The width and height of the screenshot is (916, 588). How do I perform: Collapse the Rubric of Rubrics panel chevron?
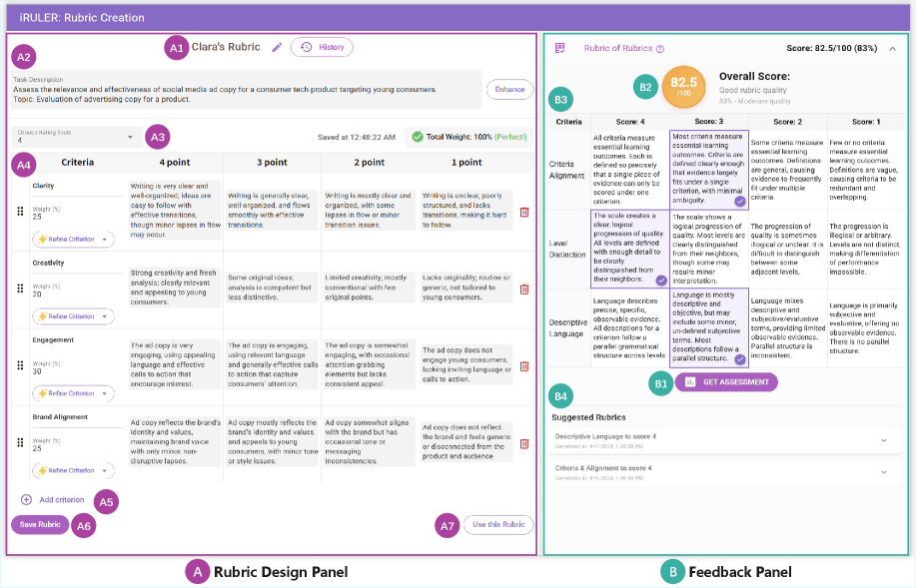click(x=893, y=49)
